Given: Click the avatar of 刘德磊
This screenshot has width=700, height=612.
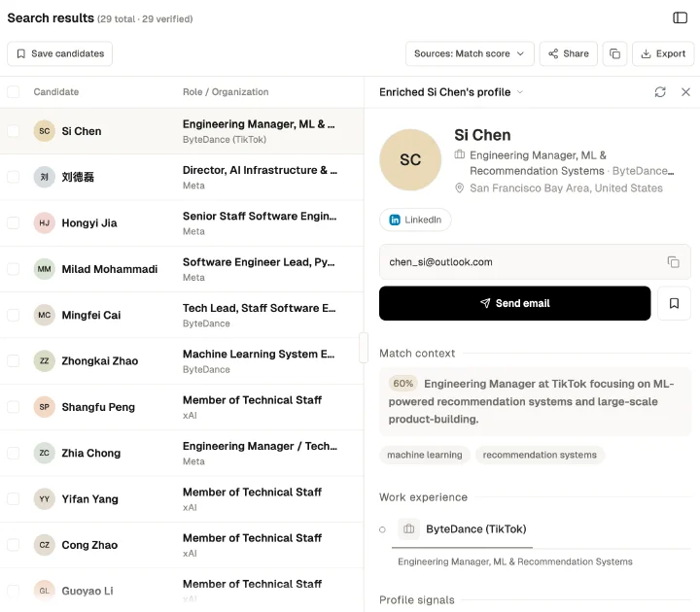Looking at the screenshot, I should click(x=44, y=177).
